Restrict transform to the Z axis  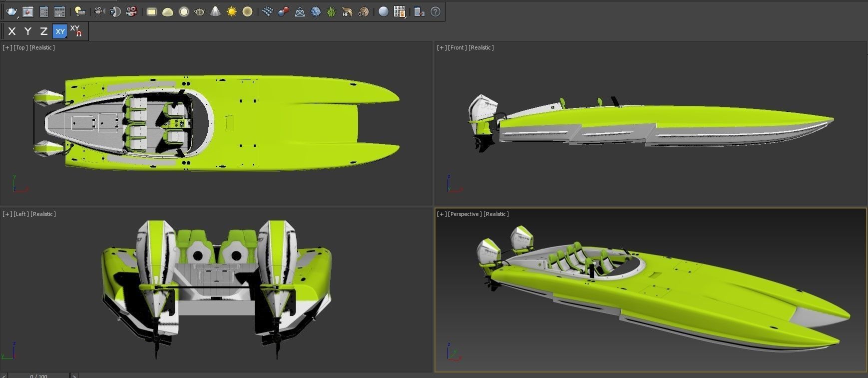pos(44,31)
